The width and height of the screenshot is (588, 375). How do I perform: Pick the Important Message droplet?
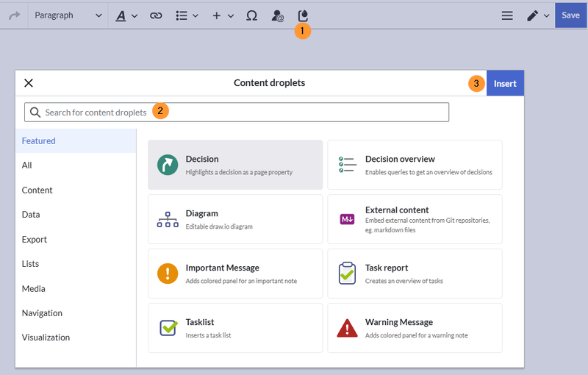point(235,274)
